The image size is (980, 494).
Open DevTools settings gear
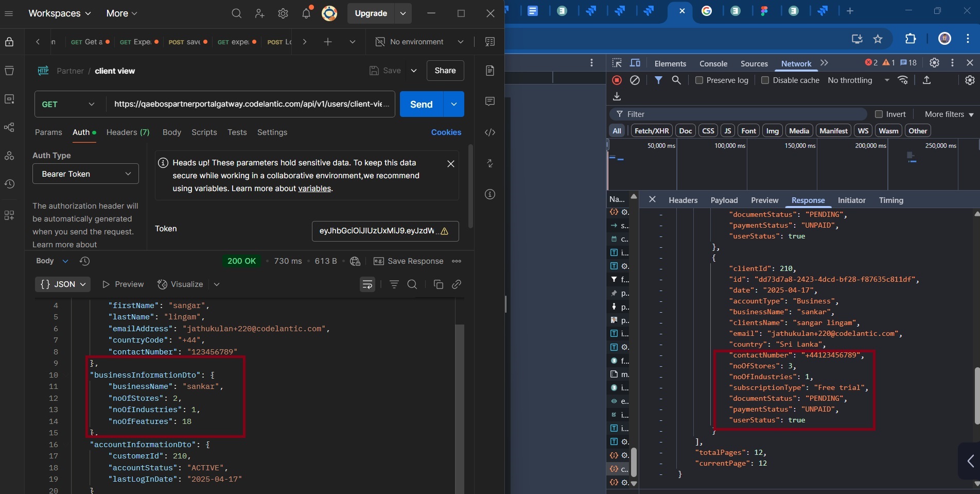pos(934,63)
